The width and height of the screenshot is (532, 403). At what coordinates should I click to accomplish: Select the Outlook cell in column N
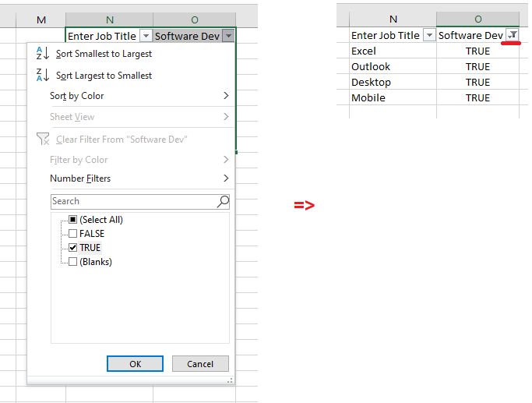coord(393,66)
